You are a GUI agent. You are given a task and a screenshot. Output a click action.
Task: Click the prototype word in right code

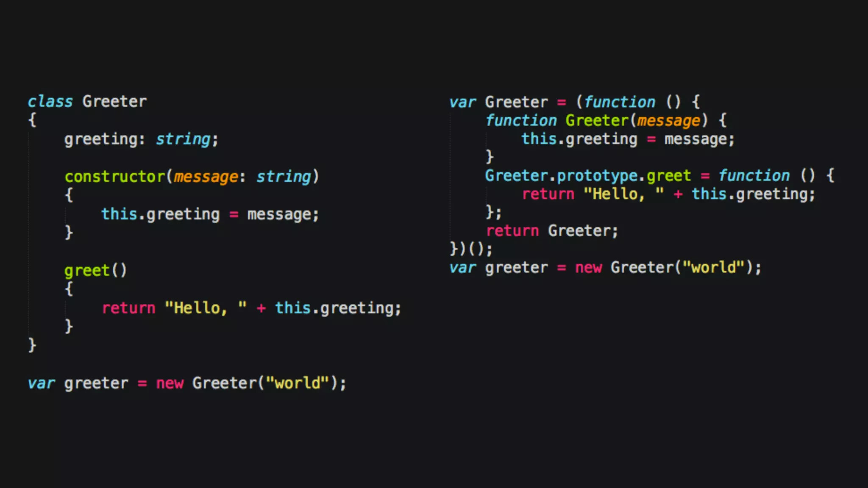597,176
